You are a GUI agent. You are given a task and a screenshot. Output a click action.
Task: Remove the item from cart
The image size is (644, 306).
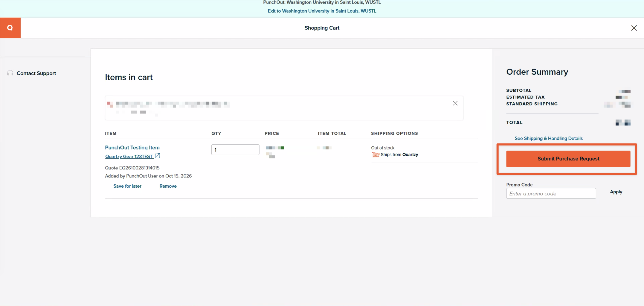[x=168, y=186]
